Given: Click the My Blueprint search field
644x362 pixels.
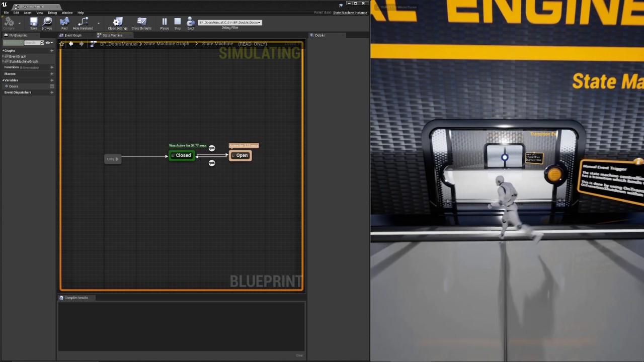Looking at the screenshot, I should tap(34, 43).
